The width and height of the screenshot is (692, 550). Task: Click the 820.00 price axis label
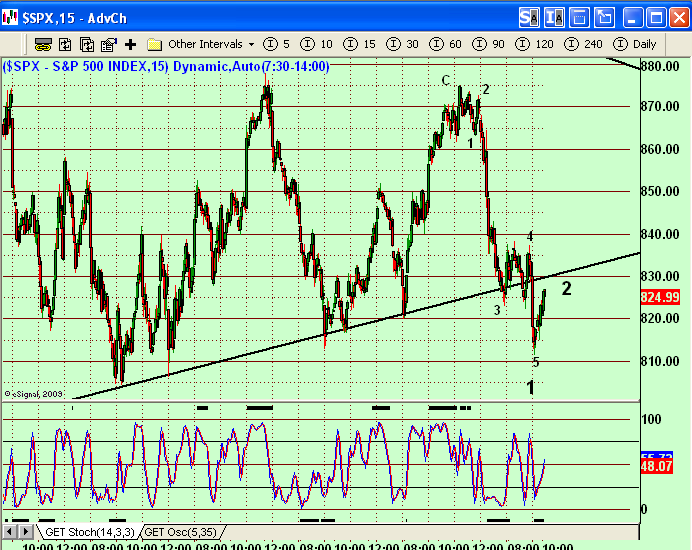point(660,318)
